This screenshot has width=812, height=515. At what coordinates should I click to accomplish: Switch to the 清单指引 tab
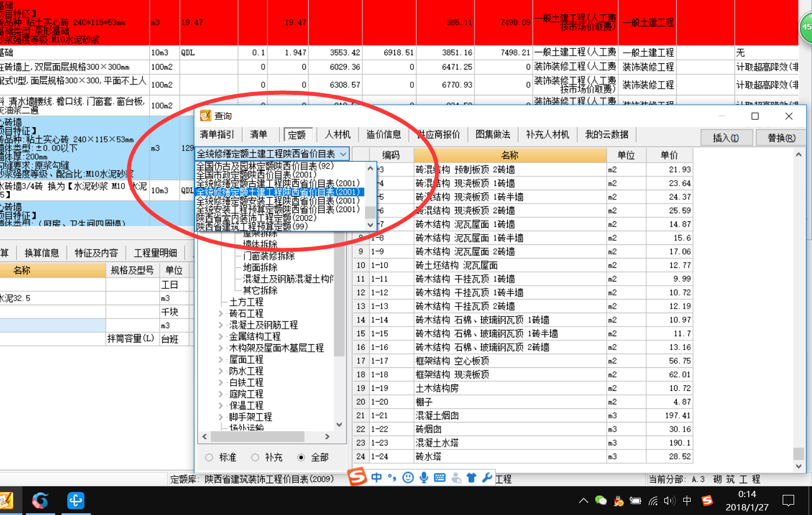(217, 134)
